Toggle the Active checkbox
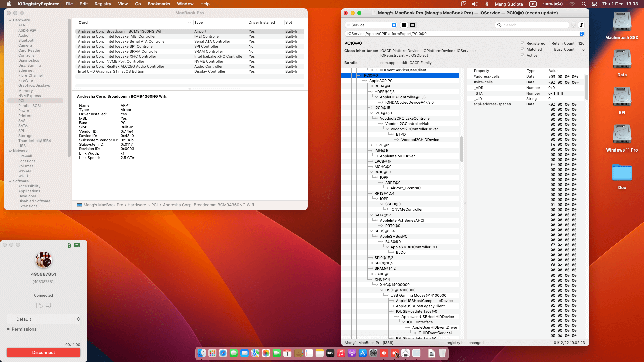The image size is (644, 362). (522, 55)
